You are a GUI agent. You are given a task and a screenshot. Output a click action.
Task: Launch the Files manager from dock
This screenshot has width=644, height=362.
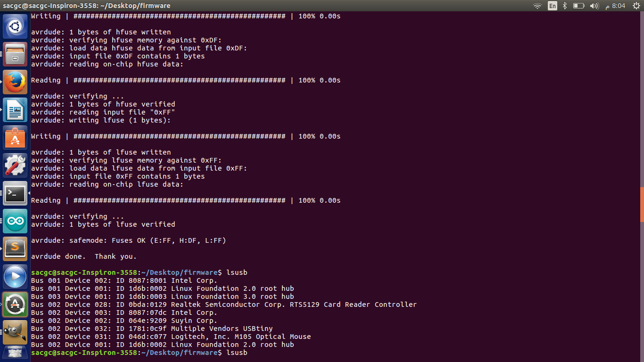point(15,54)
